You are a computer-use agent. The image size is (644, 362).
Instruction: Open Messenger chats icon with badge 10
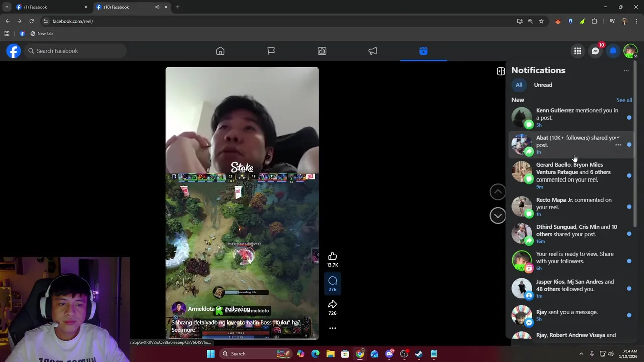pyautogui.click(x=595, y=51)
